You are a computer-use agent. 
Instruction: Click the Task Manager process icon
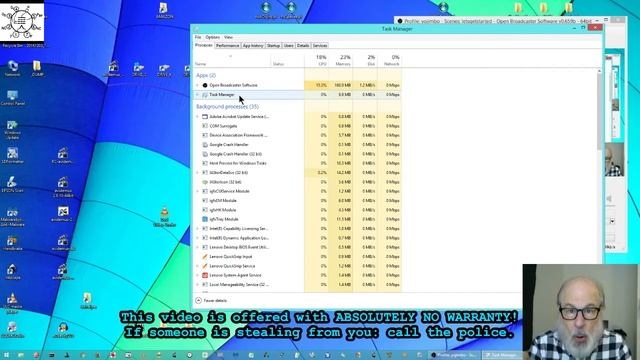pyautogui.click(x=205, y=95)
